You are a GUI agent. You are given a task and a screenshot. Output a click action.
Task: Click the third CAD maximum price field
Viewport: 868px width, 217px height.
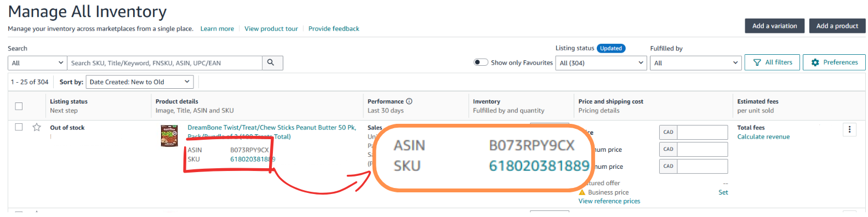[703, 166]
